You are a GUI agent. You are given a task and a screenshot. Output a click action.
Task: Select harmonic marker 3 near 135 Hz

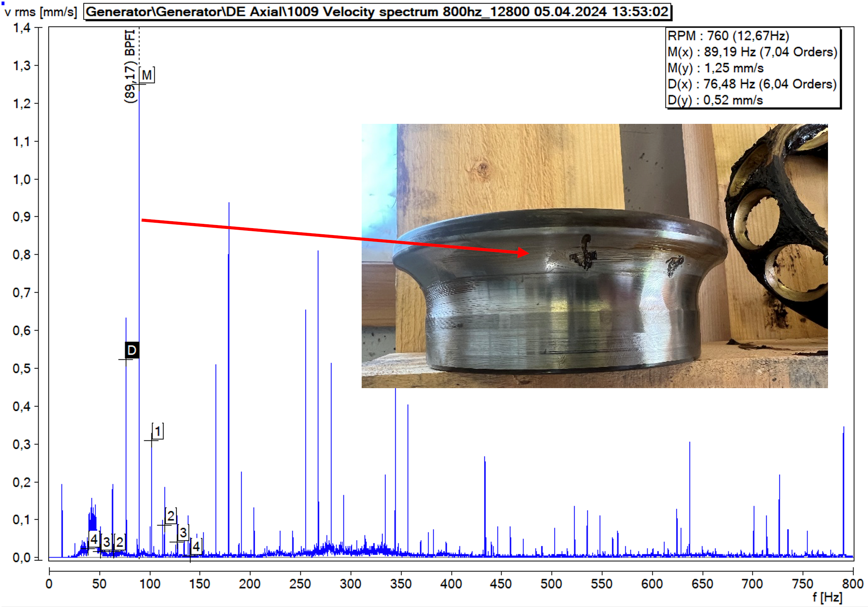pos(183,533)
